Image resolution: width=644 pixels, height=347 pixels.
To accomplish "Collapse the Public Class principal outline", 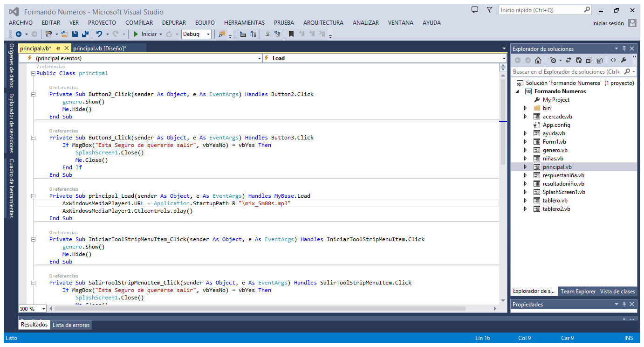I will tap(33, 73).
